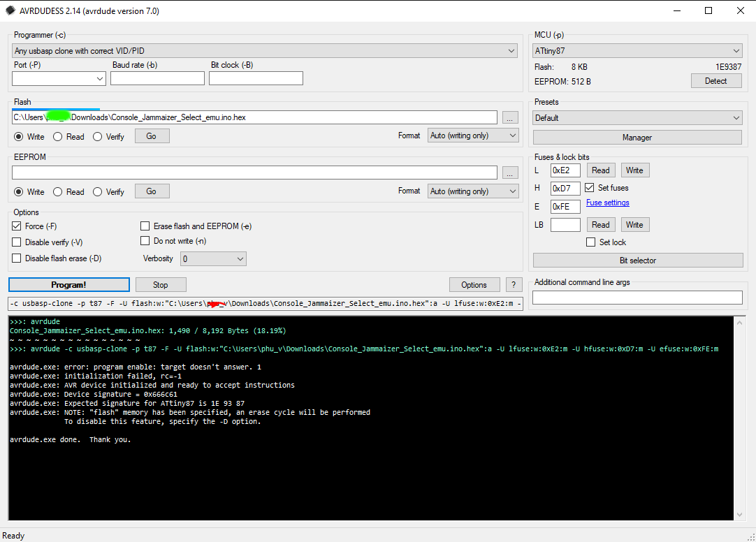This screenshot has width=756, height=542.
Task: Click the console scrollbar up arrow
Action: click(x=740, y=323)
